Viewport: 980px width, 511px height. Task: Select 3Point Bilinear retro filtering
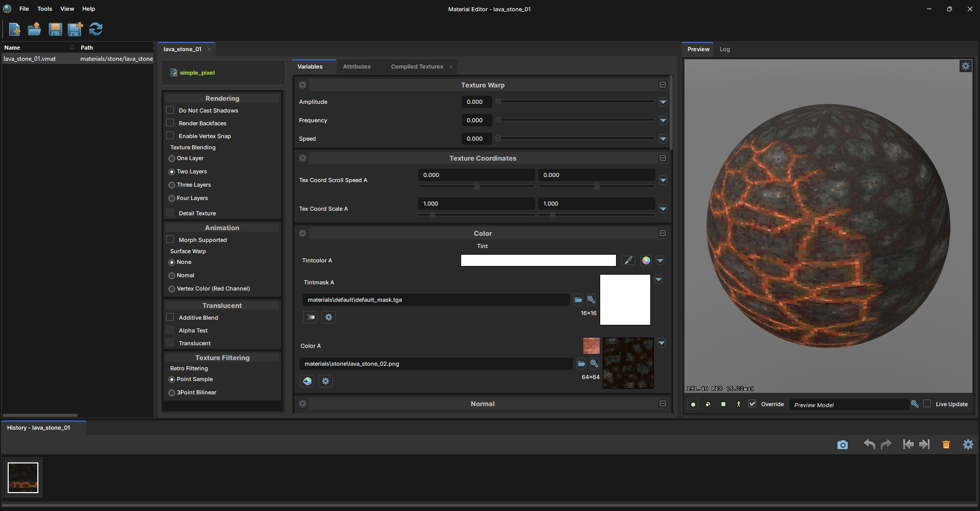172,393
